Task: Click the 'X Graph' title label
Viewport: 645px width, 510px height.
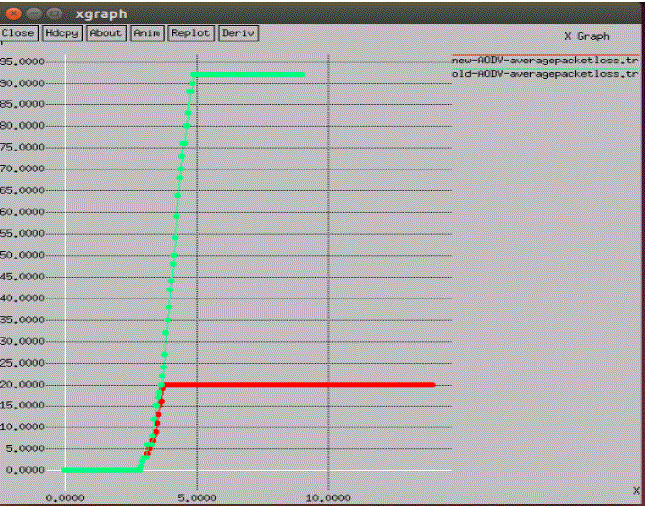Action: pyautogui.click(x=586, y=36)
